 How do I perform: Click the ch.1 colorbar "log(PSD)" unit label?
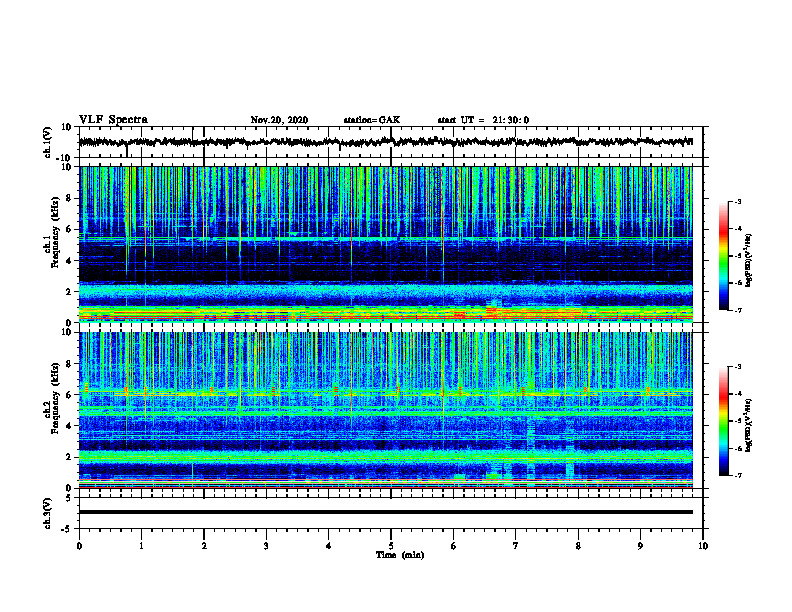click(749, 261)
